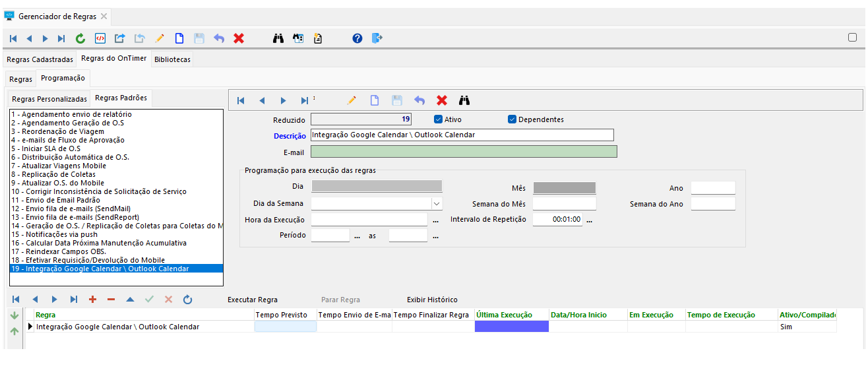This screenshot has height=390, width=868.
Task: Click the exit door icon in main toolbar
Action: click(377, 39)
